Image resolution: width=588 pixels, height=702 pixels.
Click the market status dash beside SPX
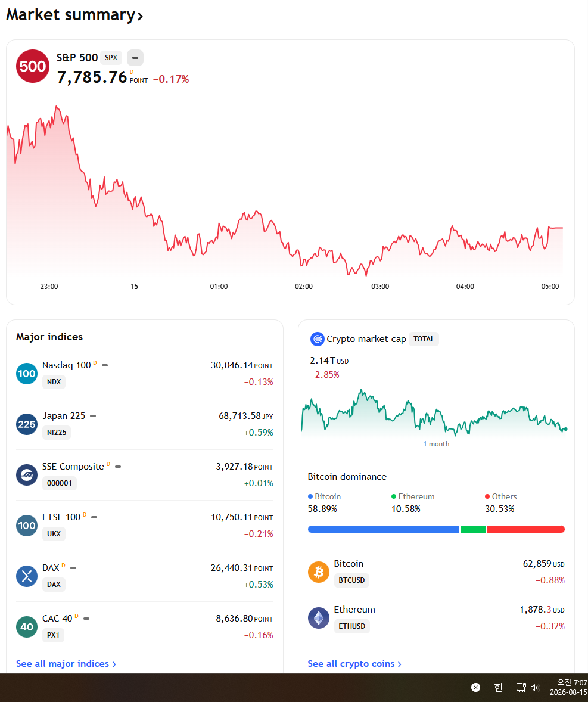pyautogui.click(x=135, y=58)
